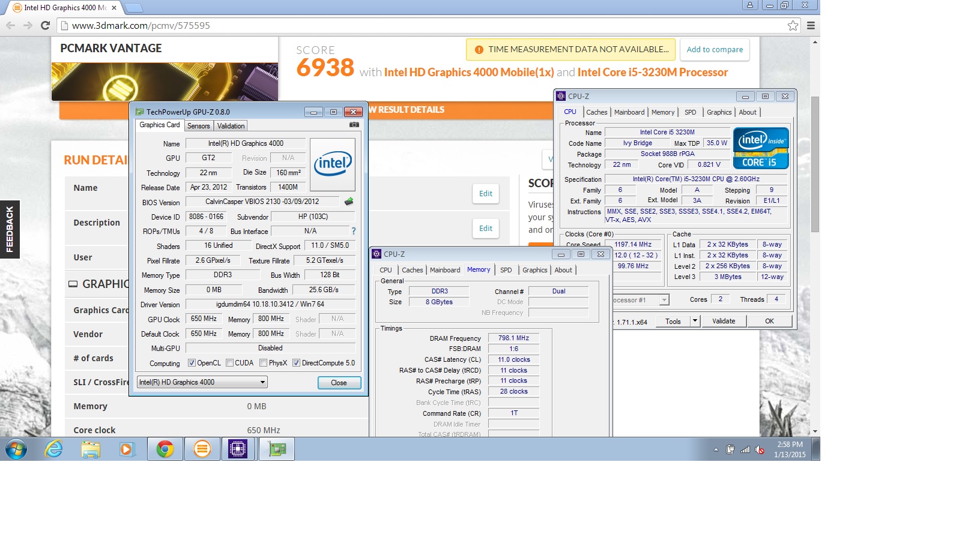The image size is (980, 552).
Task: Toggle OpenCL checkbox in GPU-Z
Action: tap(192, 363)
